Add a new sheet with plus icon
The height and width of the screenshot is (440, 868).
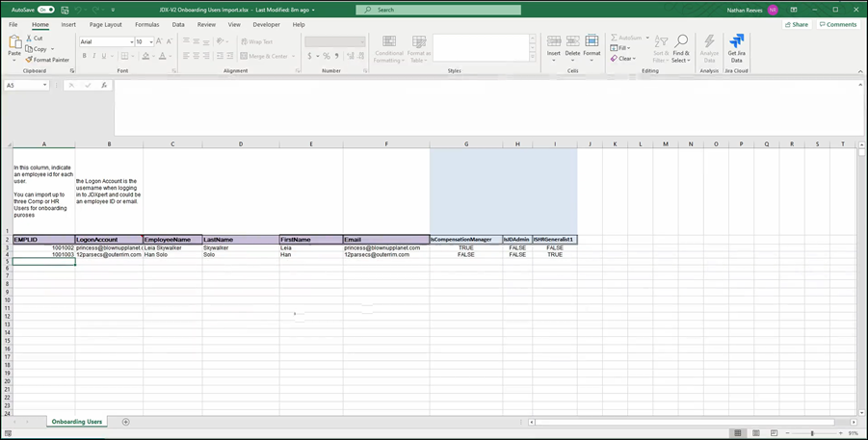click(125, 422)
